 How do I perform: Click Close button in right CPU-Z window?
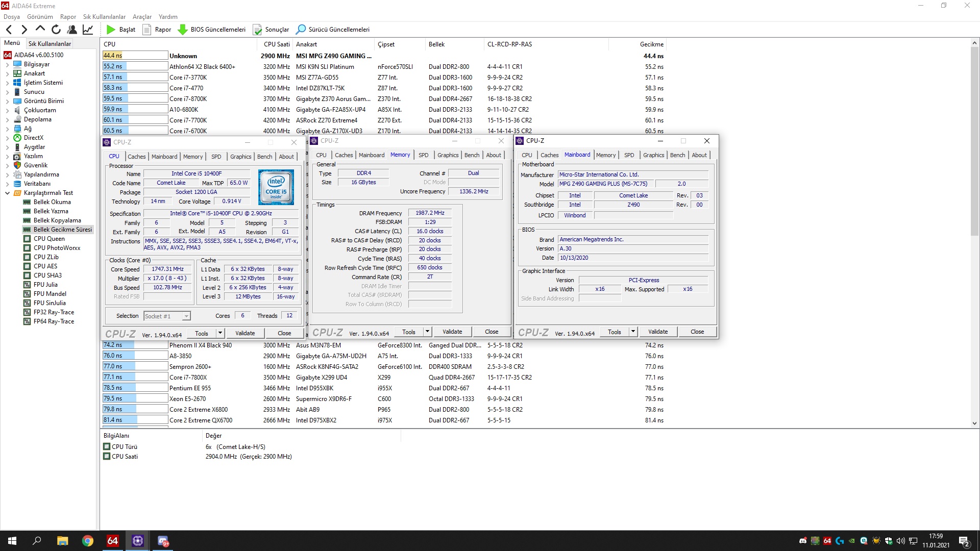coord(697,332)
